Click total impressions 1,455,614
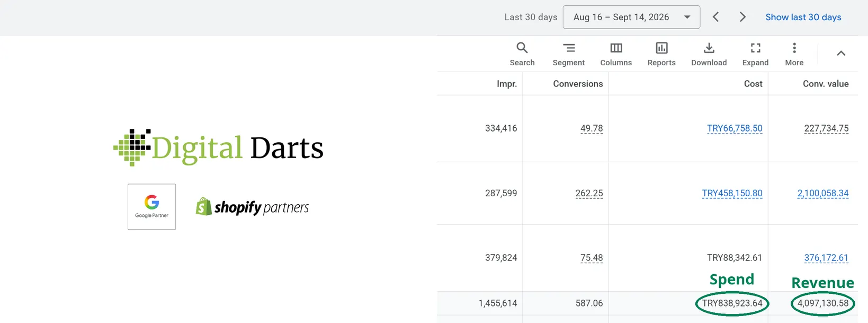The width and height of the screenshot is (868, 323). pos(498,303)
